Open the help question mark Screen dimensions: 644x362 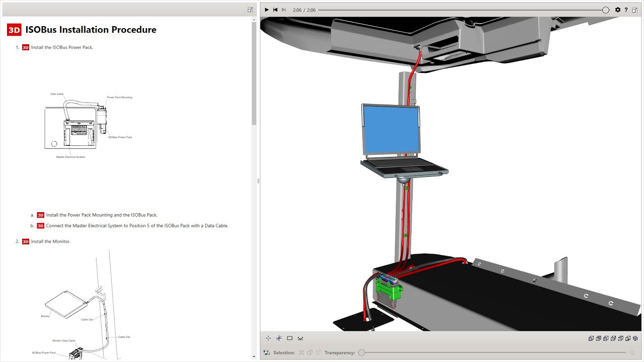point(626,10)
